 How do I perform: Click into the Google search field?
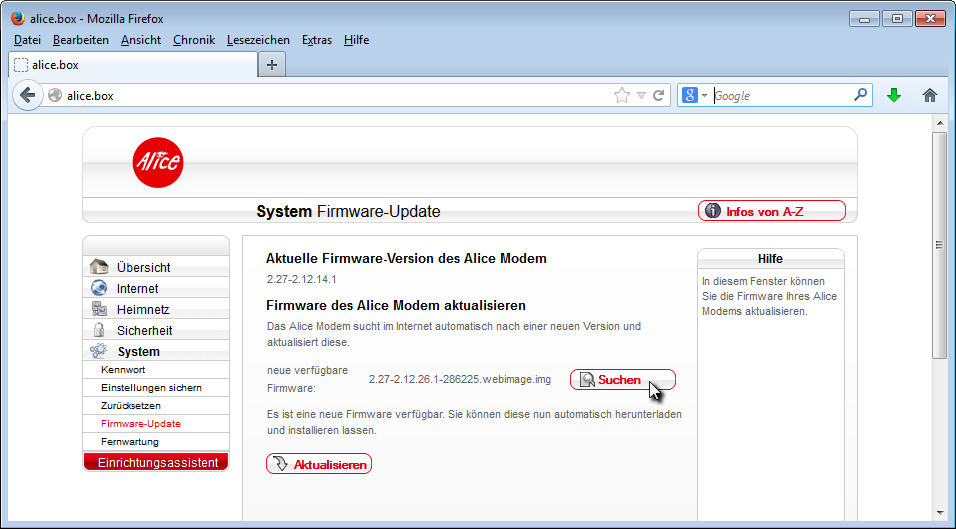coord(782,95)
